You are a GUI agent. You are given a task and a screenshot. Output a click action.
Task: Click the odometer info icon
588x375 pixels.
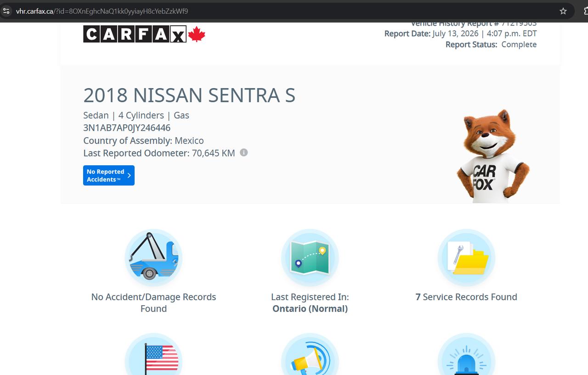click(x=244, y=152)
